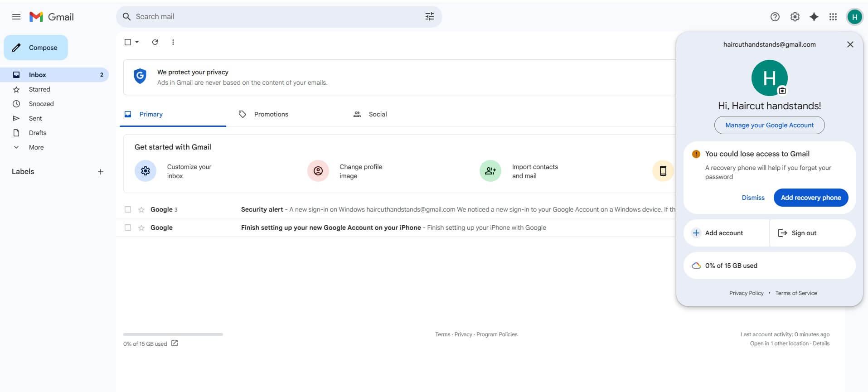Open the Snoozed folder

(54, 104)
